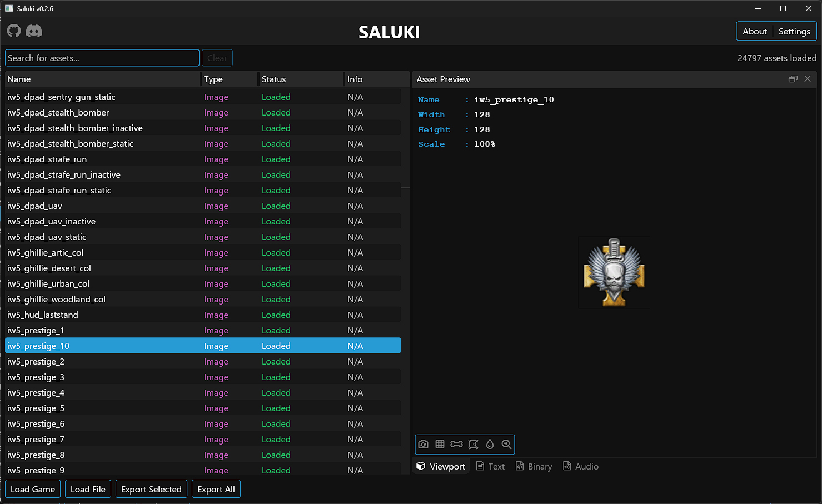822x504 pixels.
Task: Select the droplet material icon in viewport toolbar
Action: click(x=490, y=444)
